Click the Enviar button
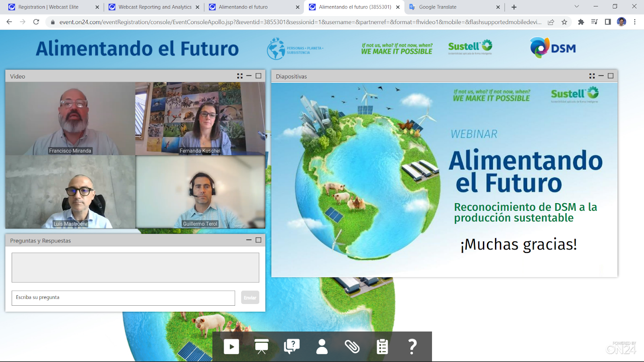Image resolution: width=644 pixels, height=362 pixels. 250,298
